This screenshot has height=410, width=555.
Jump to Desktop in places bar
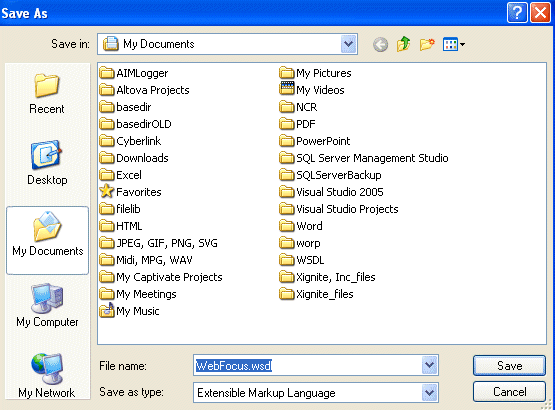tap(47, 164)
